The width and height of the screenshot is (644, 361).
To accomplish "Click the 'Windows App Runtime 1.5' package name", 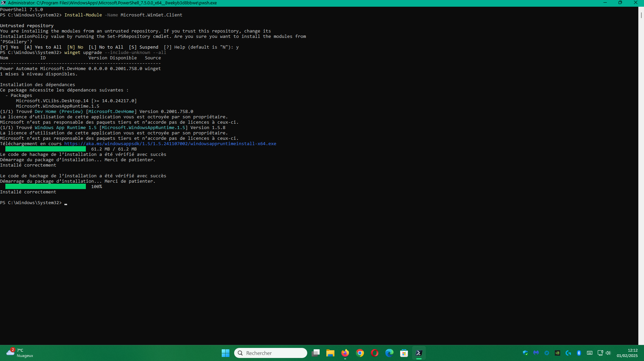I will point(66,128).
